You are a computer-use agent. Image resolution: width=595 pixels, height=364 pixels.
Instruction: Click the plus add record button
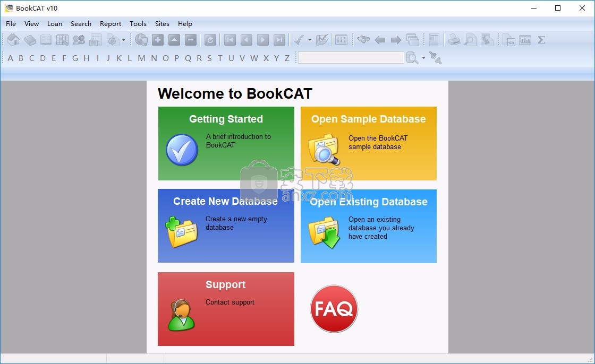pyautogui.click(x=157, y=40)
